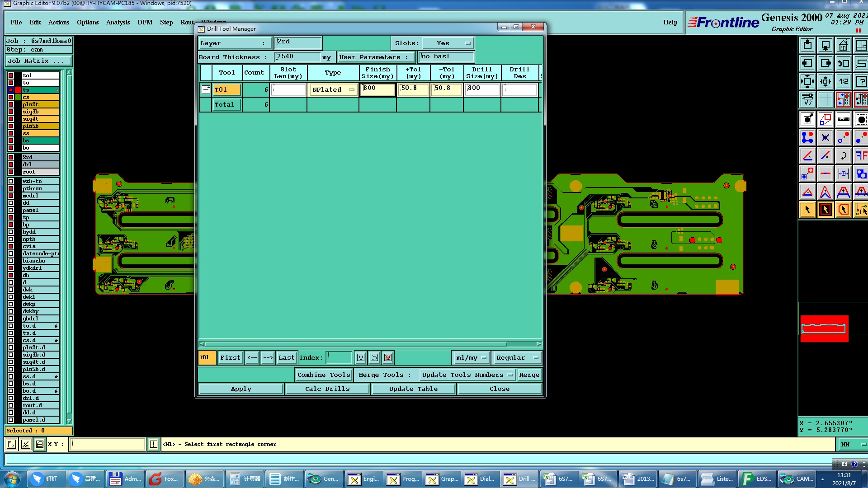The width and height of the screenshot is (868, 488).
Task: Toggle visibility checkbox for layer pln2t
Action: click(11, 104)
